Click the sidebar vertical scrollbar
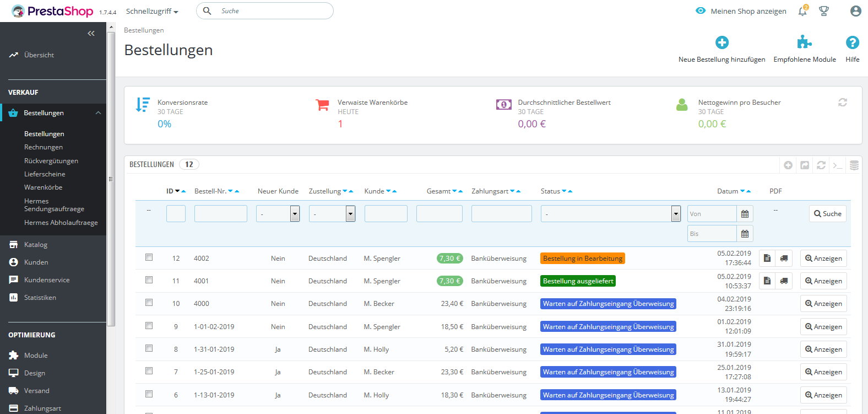868x414 pixels. [111, 179]
